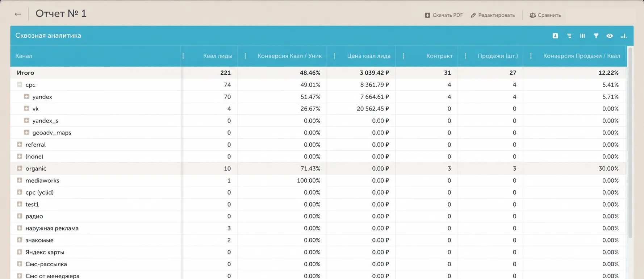Screen dimensions: 644x279
Task: Expand the yandex source row
Action: coord(26,96)
